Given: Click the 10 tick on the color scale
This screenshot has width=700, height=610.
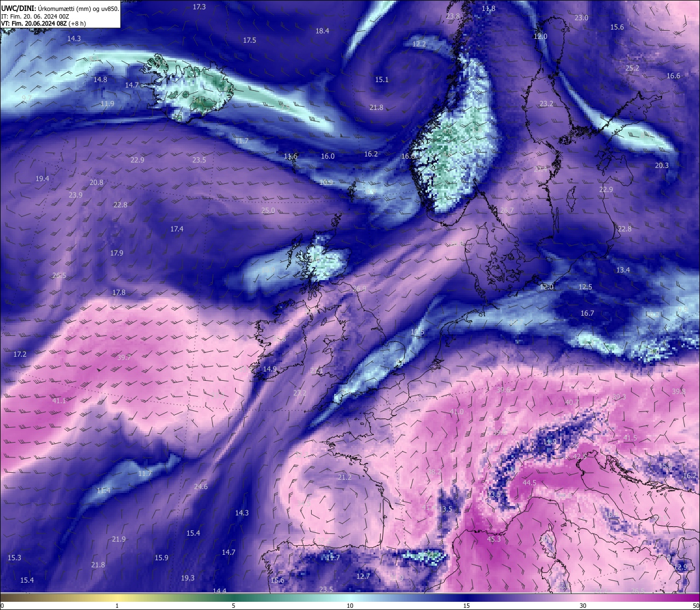Looking at the screenshot, I should tap(350, 606).
